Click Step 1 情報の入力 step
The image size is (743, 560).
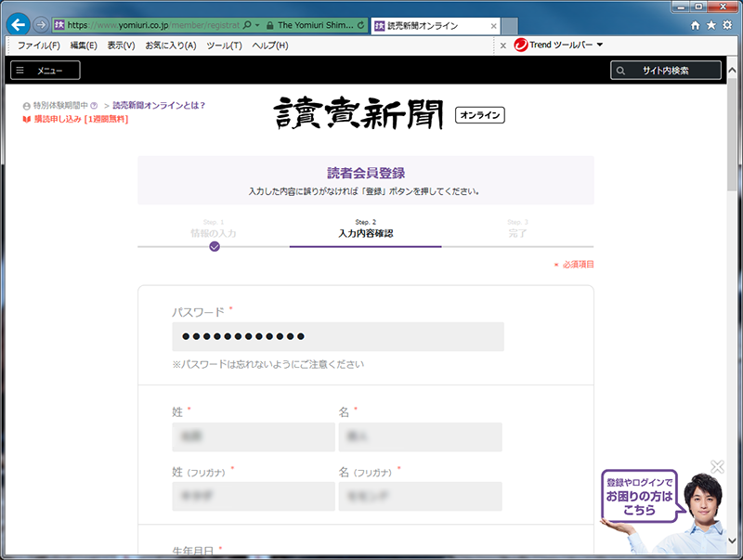(x=214, y=229)
